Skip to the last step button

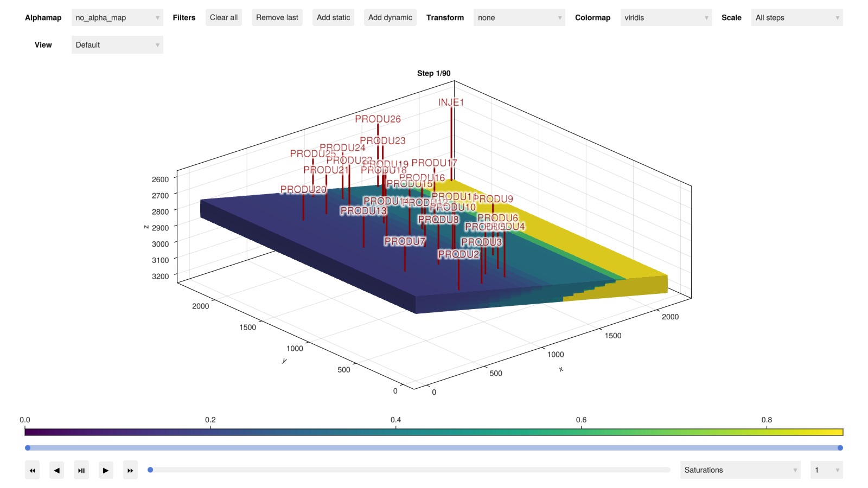pyautogui.click(x=130, y=470)
